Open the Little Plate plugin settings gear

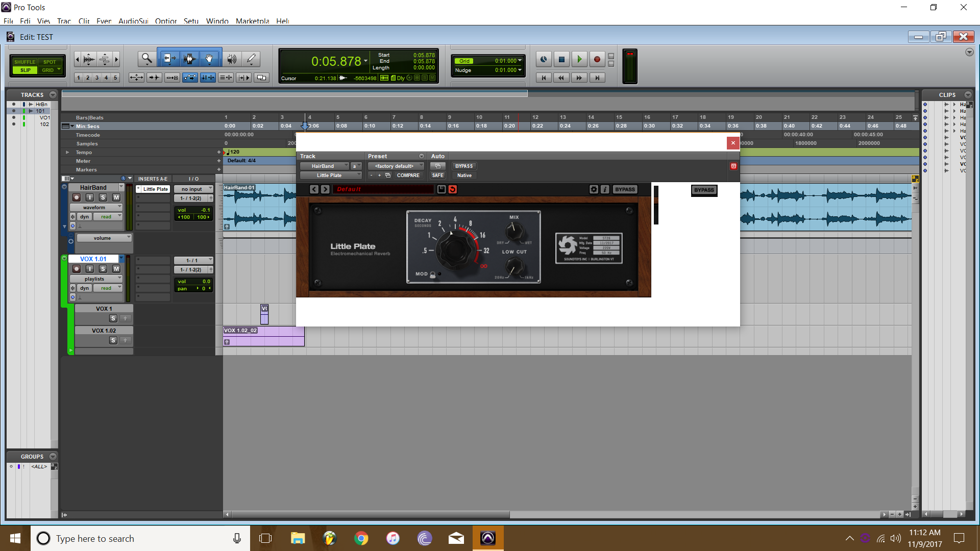click(594, 189)
